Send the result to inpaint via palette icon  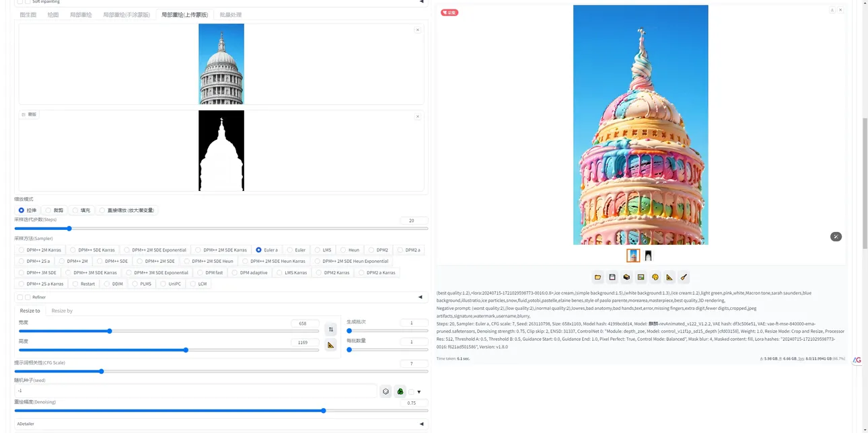coord(655,277)
